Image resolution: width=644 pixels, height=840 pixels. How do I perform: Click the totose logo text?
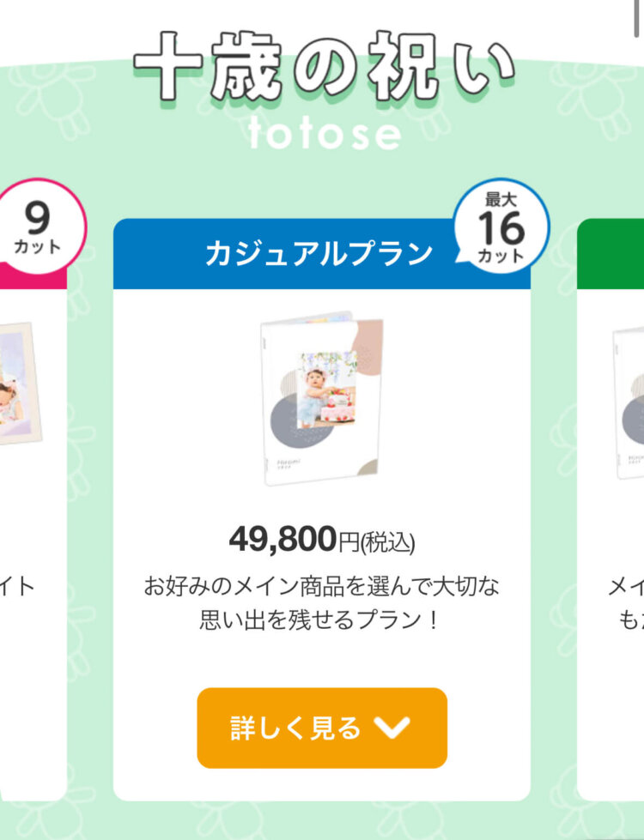tap(325, 133)
